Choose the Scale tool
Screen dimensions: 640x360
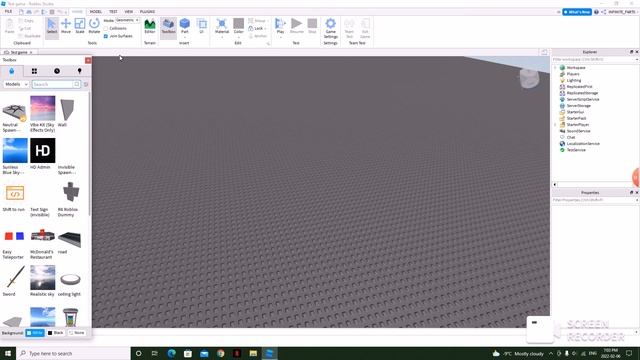80,26
